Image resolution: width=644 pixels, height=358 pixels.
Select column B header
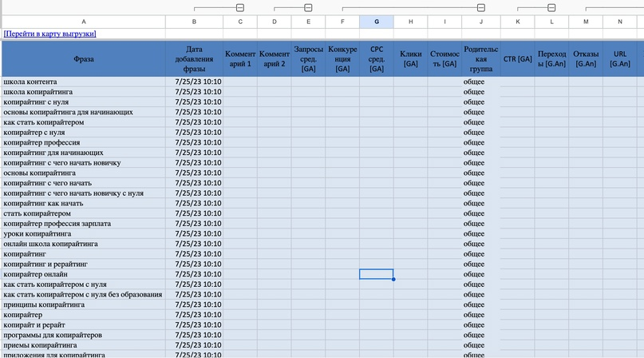[194, 22]
